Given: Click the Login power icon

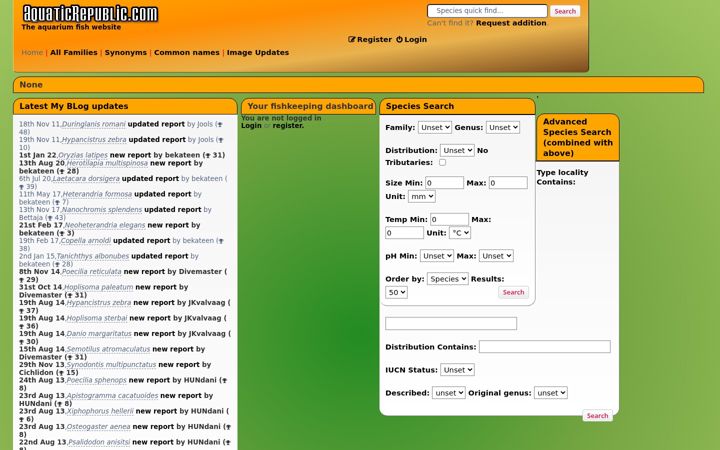Looking at the screenshot, I should pos(399,39).
